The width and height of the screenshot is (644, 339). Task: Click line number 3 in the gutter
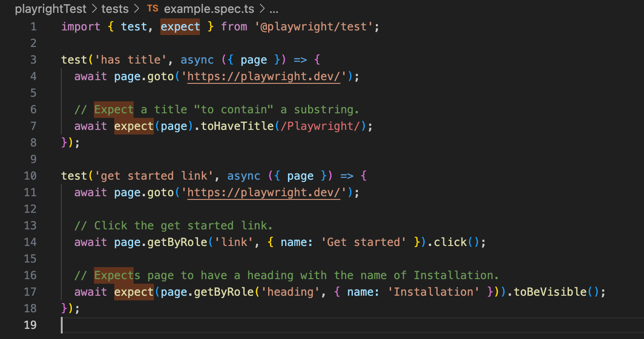[x=33, y=60]
